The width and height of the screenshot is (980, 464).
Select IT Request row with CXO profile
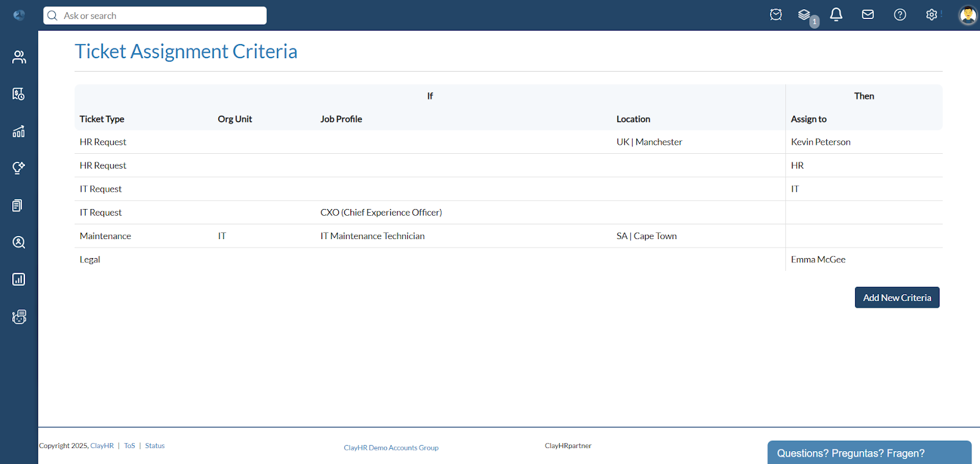[x=508, y=212]
